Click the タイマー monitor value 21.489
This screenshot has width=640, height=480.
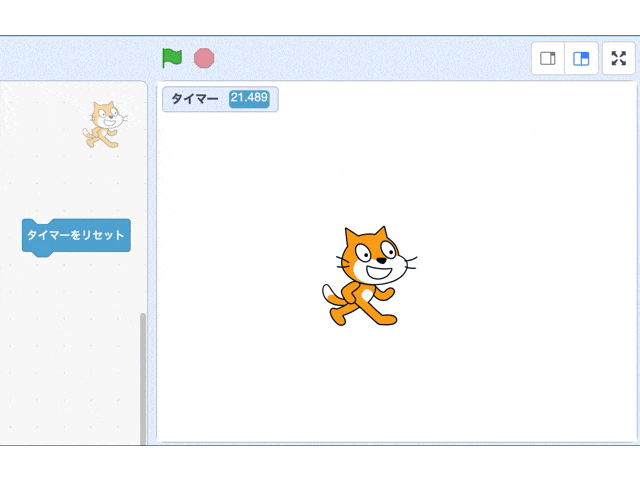[249, 98]
